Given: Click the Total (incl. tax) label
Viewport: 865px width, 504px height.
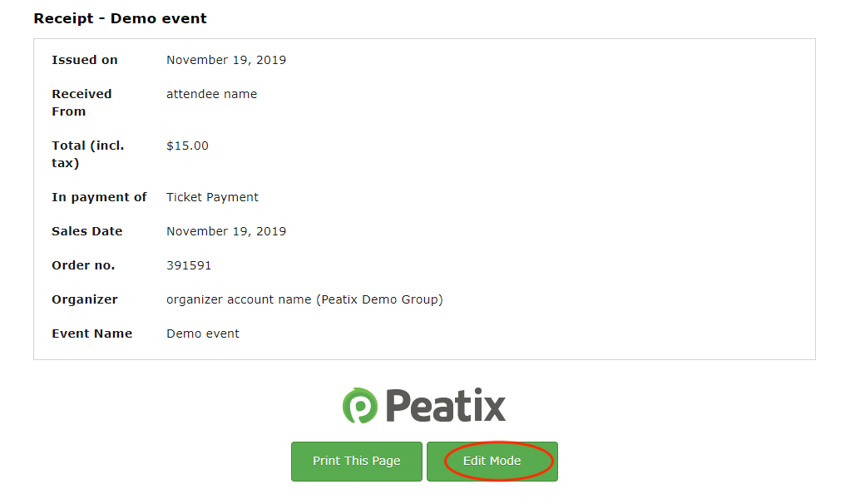Looking at the screenshot, I should pyautogui.click(x=87, y=153).
